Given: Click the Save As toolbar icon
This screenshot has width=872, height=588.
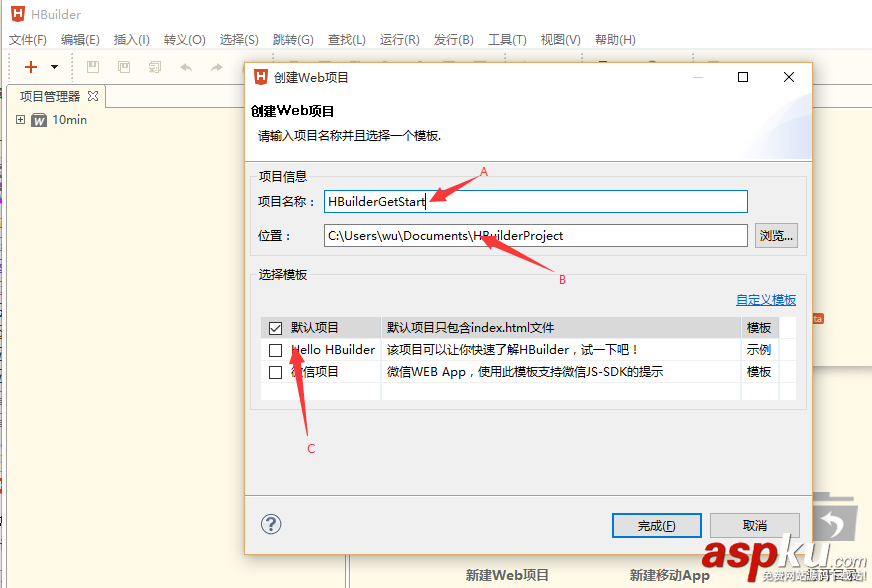Looking at the screenshot, I should point(124,67).
